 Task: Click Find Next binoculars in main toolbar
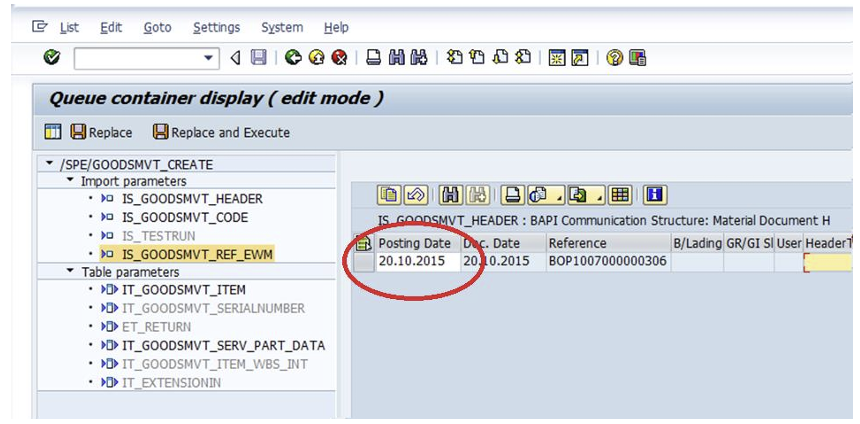419,57
